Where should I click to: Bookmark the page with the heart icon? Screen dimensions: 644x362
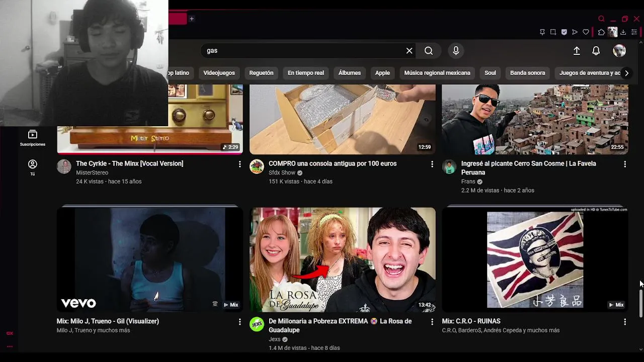tap(586, 32)
